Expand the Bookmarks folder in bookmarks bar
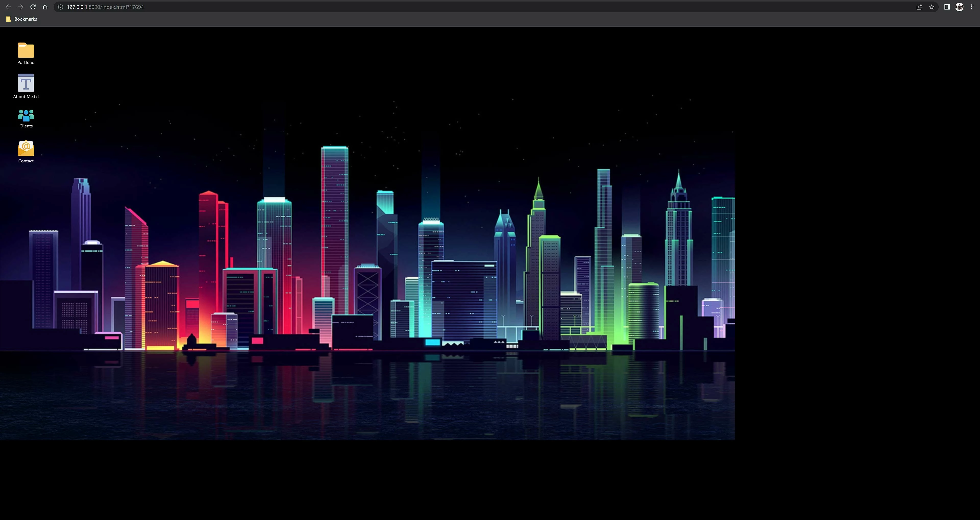980x520 pixels. (x=22, y=19)
